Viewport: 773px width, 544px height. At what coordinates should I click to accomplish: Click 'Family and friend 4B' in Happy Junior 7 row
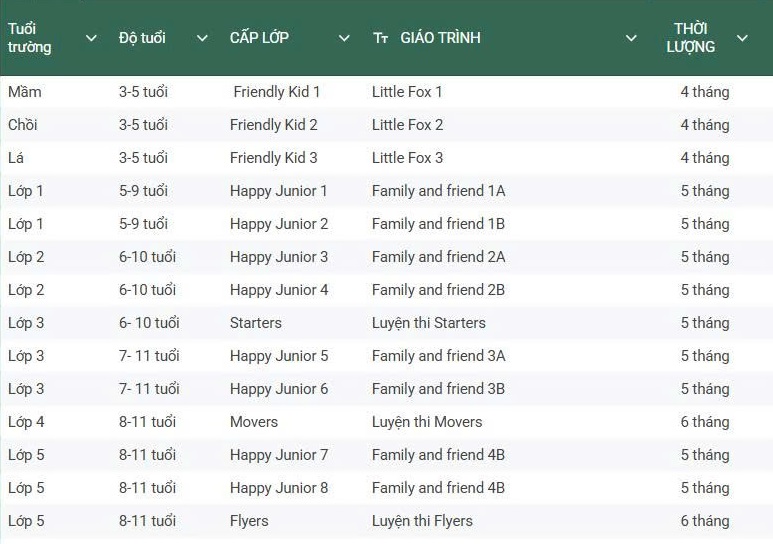coord(439,455)
